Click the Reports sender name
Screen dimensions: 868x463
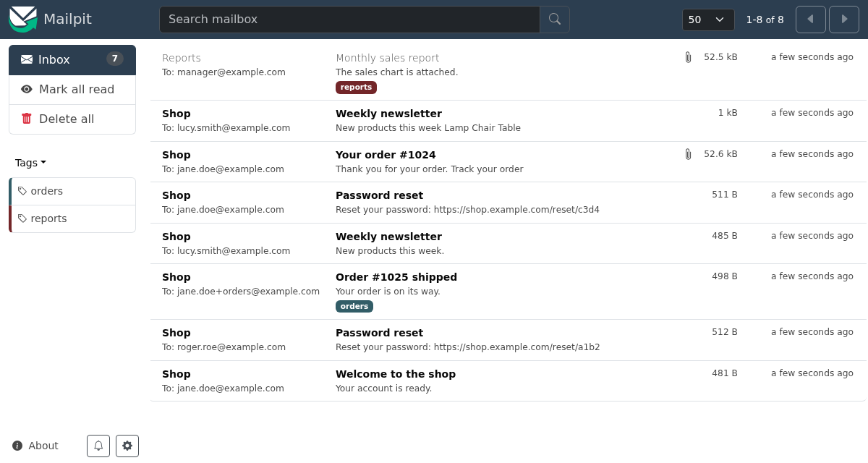[182, 58]
